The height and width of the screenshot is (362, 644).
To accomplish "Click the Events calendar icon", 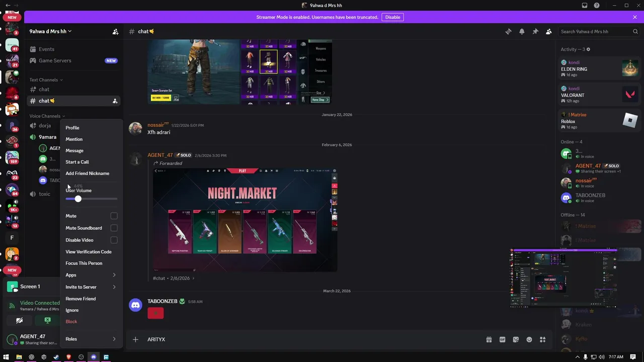I will pyautogui.click(x=33, y=49).
